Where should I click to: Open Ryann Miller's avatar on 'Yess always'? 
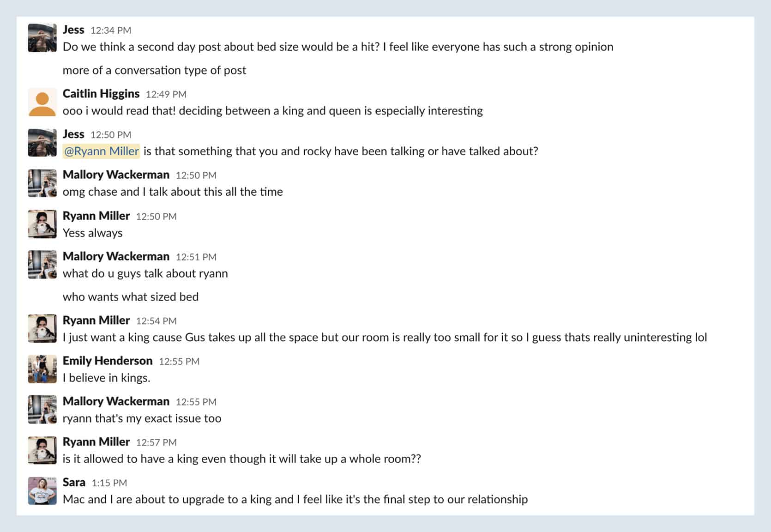click(42, 224)
